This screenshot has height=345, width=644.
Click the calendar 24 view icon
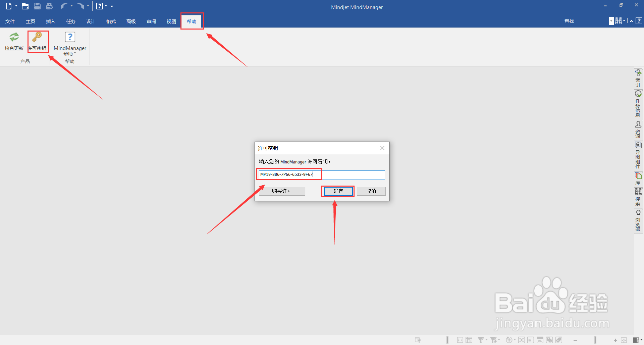coord(540,340)
